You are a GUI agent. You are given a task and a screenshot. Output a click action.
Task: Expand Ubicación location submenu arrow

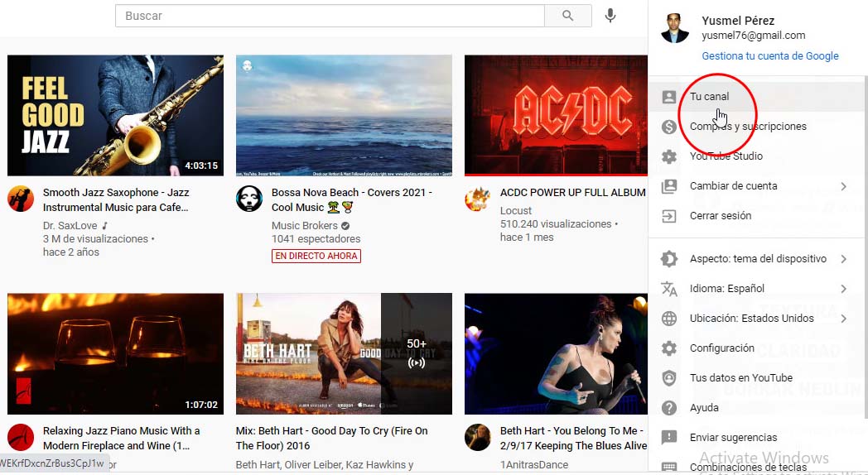coord(844,319)
